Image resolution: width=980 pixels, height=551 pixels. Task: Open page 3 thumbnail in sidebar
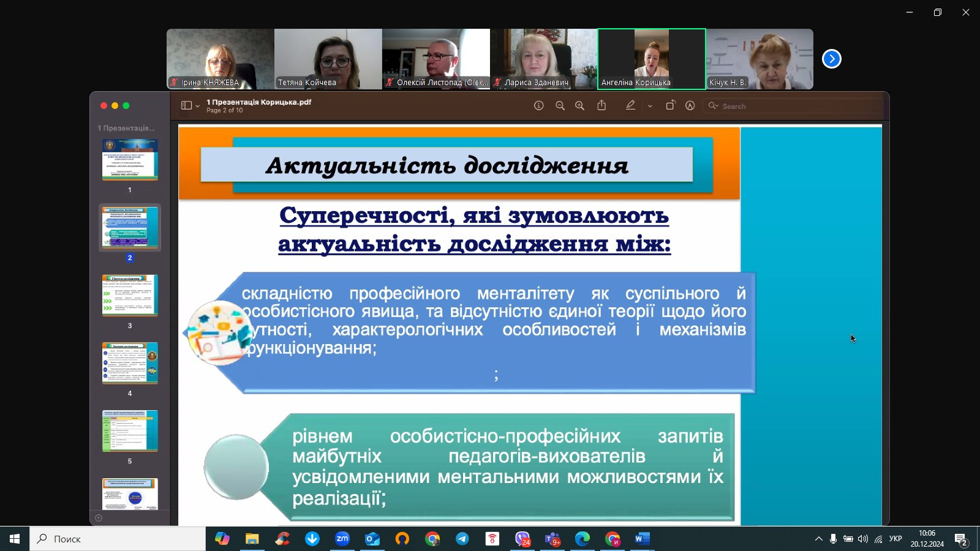tap(130, 295)
